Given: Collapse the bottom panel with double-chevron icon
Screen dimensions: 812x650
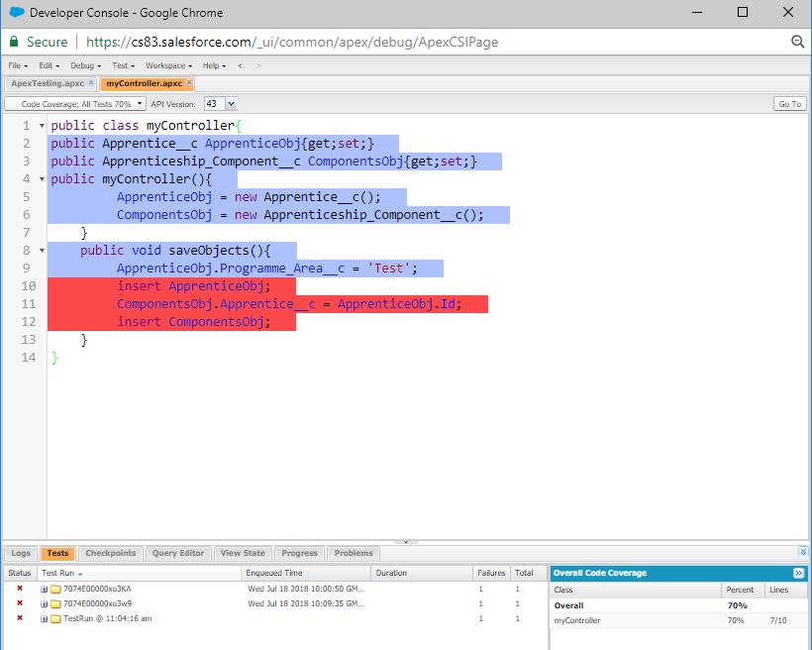Looking at the screenshot, I should (803, 552).
